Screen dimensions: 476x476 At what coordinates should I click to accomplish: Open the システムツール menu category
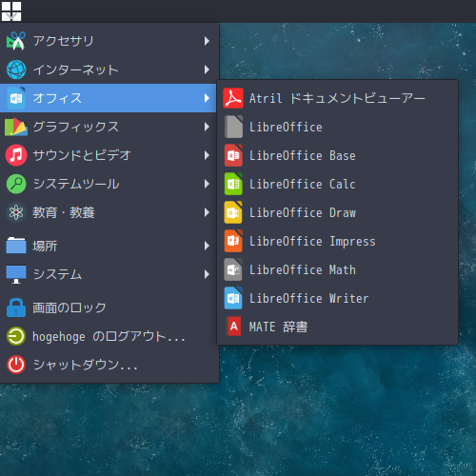(108, 184)
